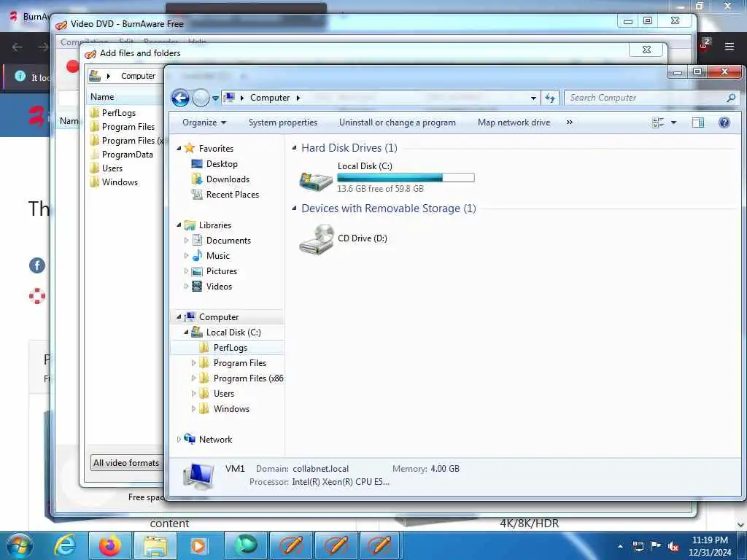Select the Music library
This screenshot has height=560, width=747.
click(x=217, y=256)
